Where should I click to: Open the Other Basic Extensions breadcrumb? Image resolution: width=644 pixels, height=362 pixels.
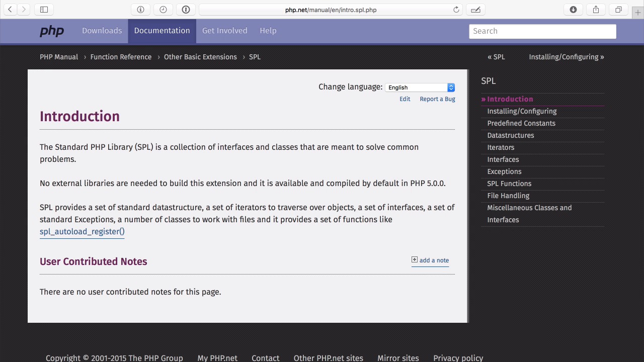[200, 57]
